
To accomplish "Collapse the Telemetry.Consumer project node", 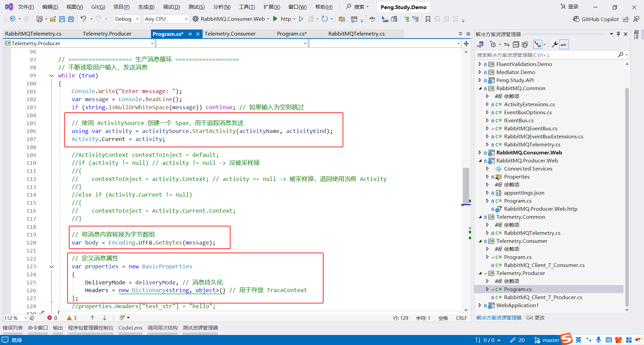I will 480,241.
